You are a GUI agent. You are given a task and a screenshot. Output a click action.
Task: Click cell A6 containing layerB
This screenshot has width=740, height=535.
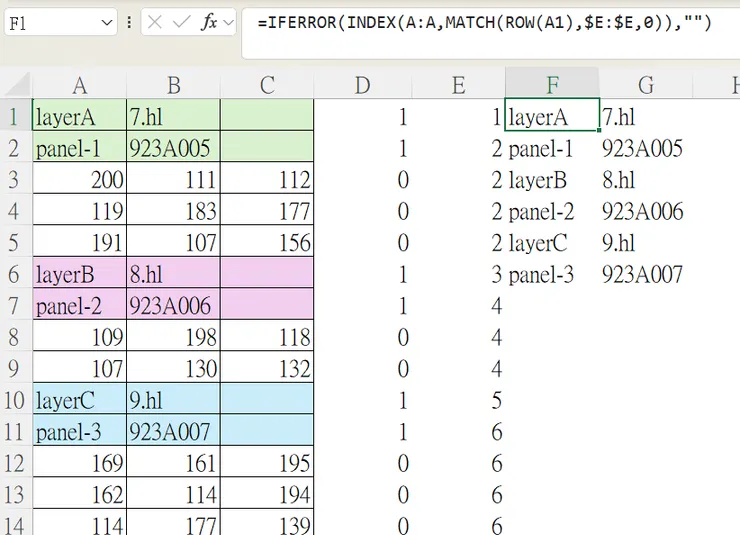(79, 273)
